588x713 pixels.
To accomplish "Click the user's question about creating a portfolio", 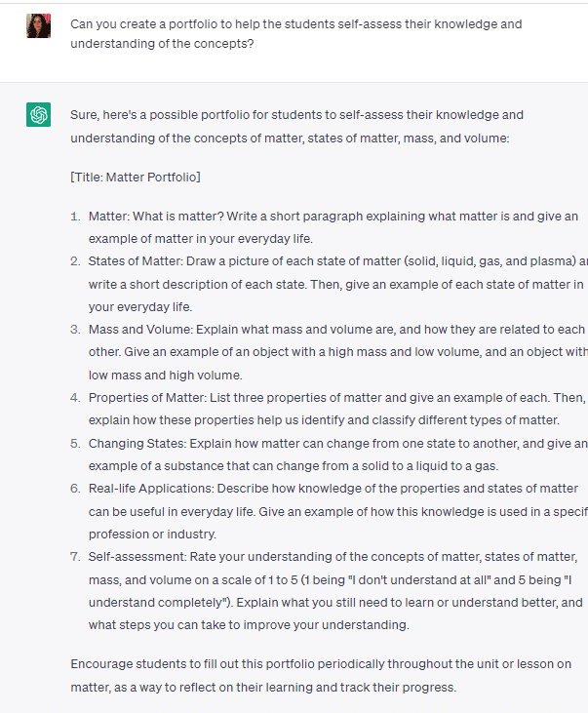I will (296, 33).
